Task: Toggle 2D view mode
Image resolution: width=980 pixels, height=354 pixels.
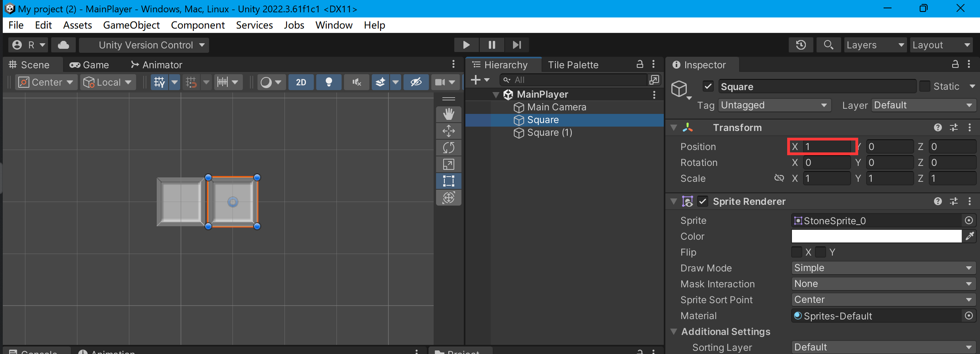Action: pos(301,82)
